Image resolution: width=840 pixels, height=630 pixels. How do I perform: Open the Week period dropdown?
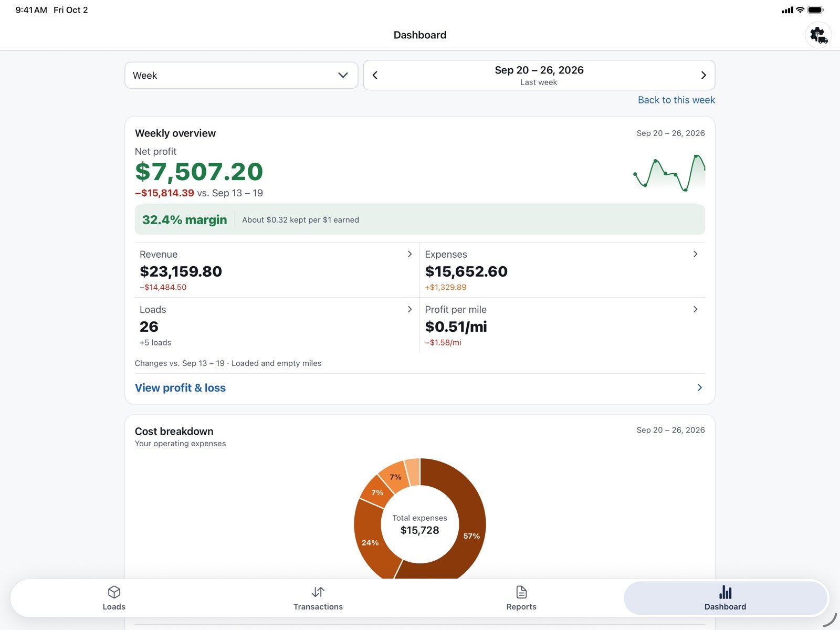[241, 75]
